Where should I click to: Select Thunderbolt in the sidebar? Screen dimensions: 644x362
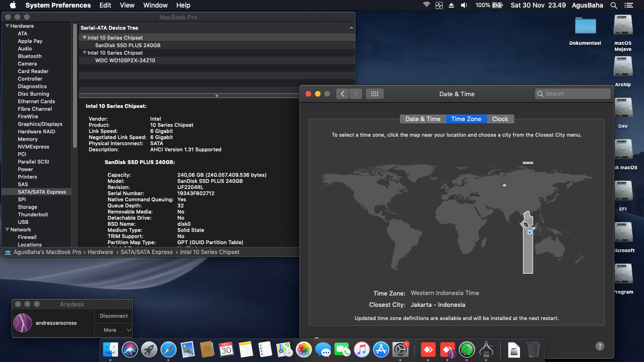[x=33, y=214]
